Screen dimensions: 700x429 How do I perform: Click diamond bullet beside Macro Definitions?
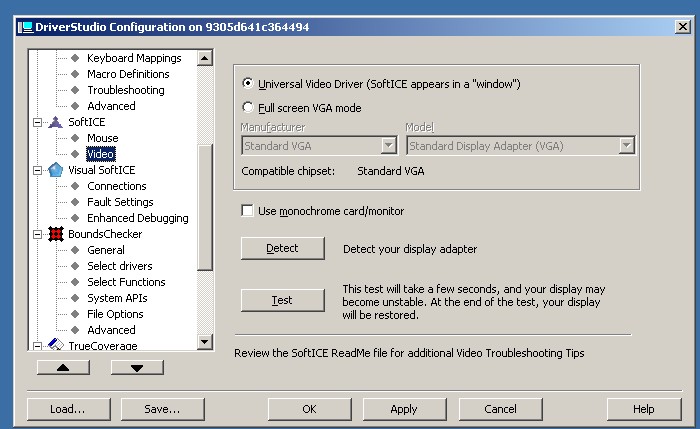[x=75, y=74]
